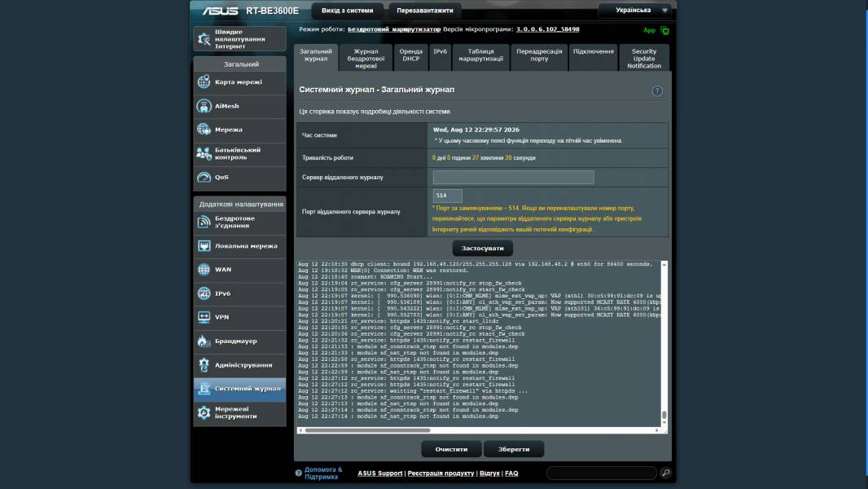
Task: Click the log scrollbar left arrow
Action: [x=300, y=430]
